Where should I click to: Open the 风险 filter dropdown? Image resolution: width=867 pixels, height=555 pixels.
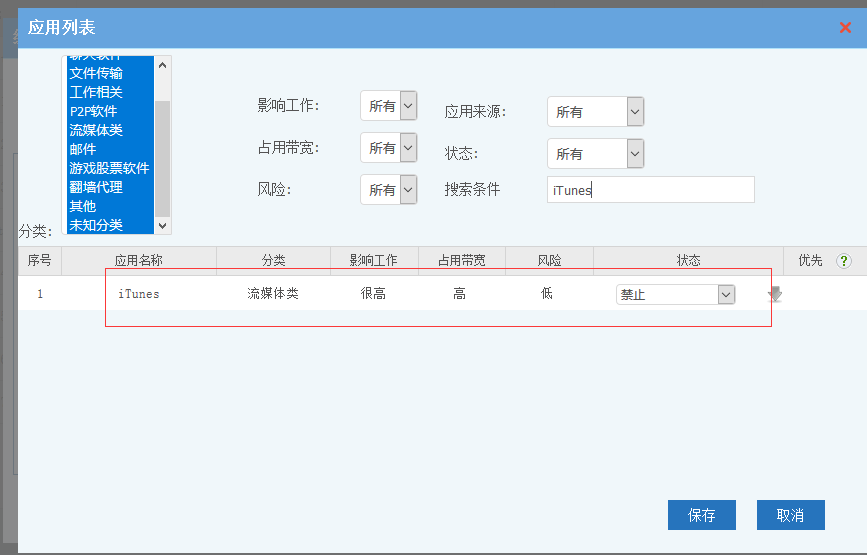[388, 190]
